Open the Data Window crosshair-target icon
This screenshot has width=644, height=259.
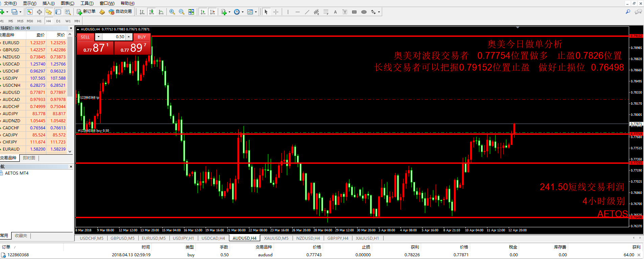click(39, 12)
